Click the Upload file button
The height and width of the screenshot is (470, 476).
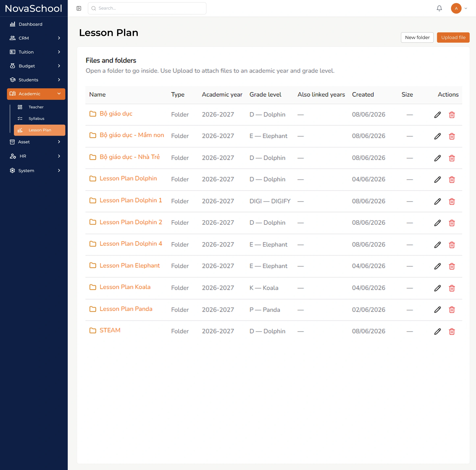[453, 38]
